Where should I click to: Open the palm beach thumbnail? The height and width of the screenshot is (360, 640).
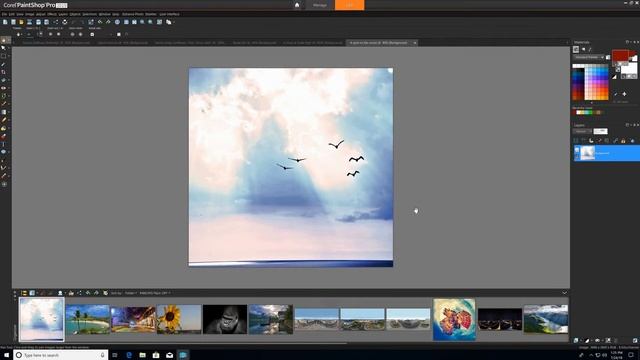click(87, 319)
